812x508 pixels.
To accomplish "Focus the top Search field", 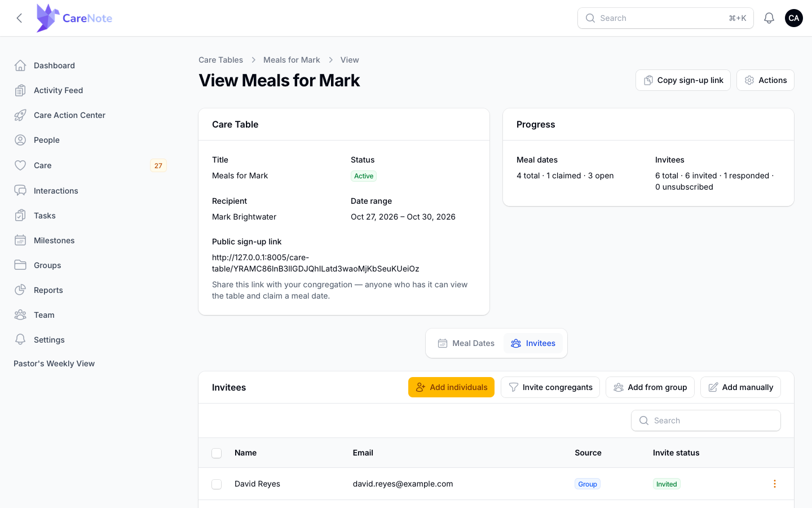I will coord(665,18).
